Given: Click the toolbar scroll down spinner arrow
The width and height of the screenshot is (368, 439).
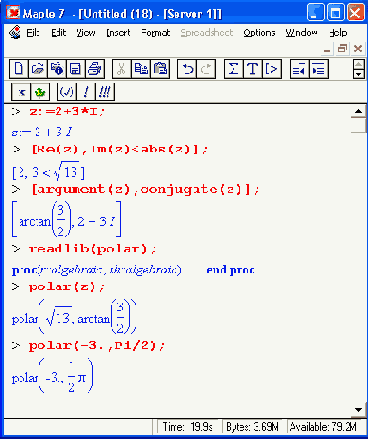Looking at the screenshot, I should point(358,74).
